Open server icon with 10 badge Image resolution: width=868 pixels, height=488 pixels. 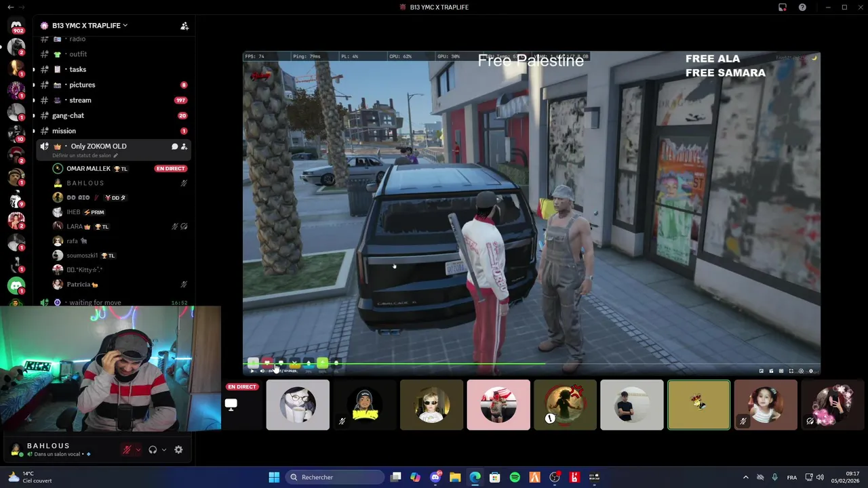pos(16,134)
